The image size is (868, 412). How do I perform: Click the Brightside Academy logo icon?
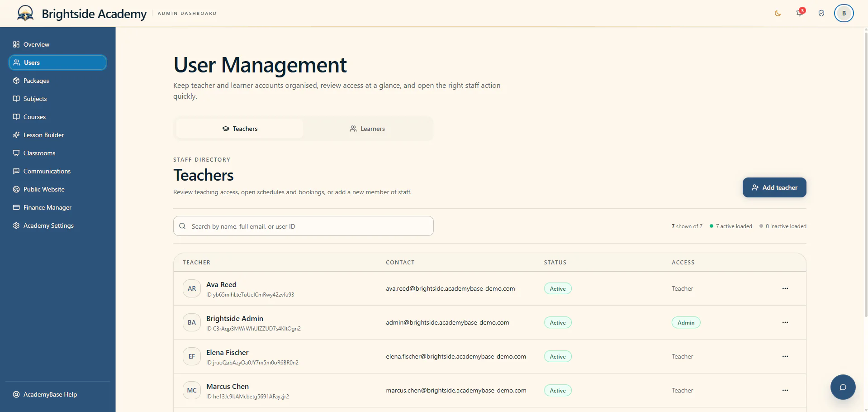(25, 13)
